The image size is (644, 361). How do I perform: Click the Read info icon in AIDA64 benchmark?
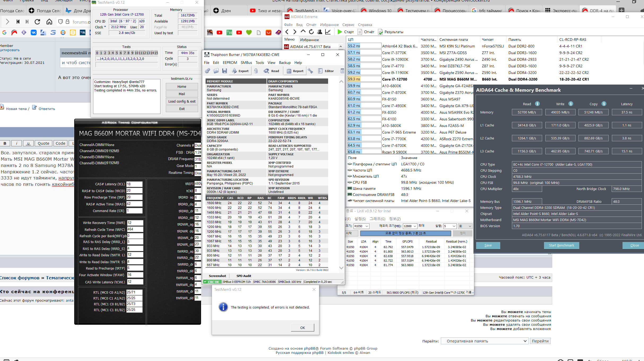(537, 104)
